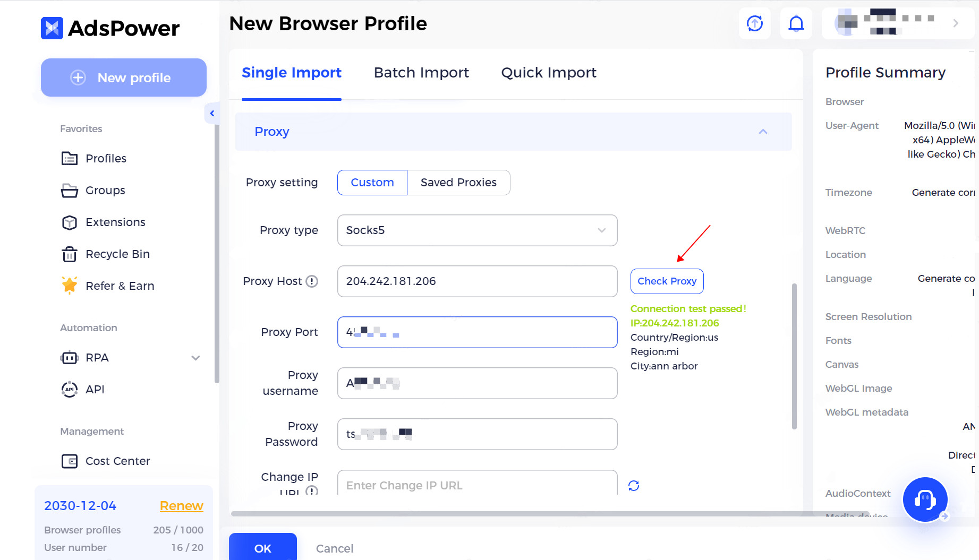Click the refresh icon beside Change IP URL
The width and height of the screenshot is (979, 560).
pos(634,486)
